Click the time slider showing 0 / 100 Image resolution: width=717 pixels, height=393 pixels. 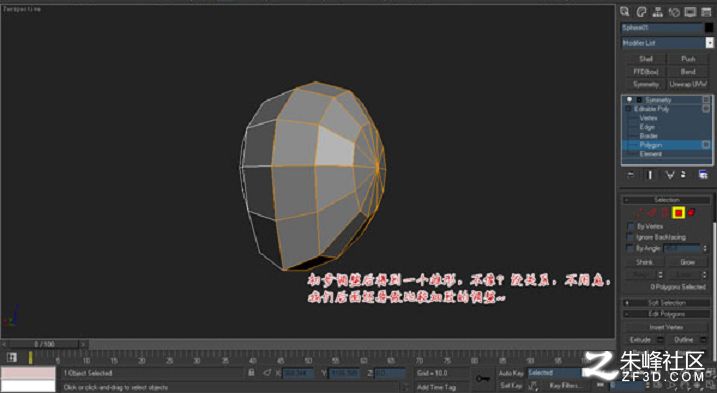click(x=44, y=344)
